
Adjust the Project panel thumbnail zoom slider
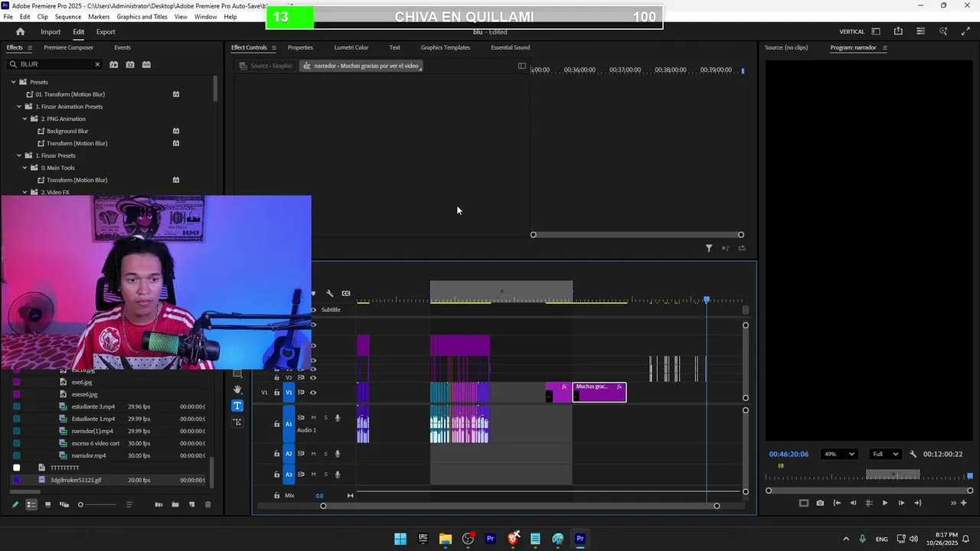pyautogui.click(x=98, y=504)
